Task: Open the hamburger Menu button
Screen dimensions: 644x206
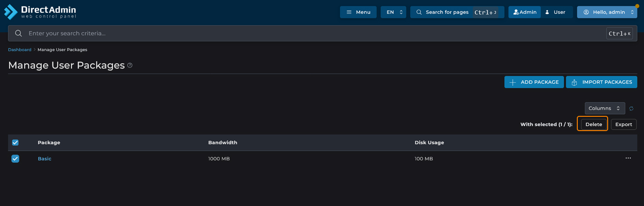Action: tap(358, 12)
